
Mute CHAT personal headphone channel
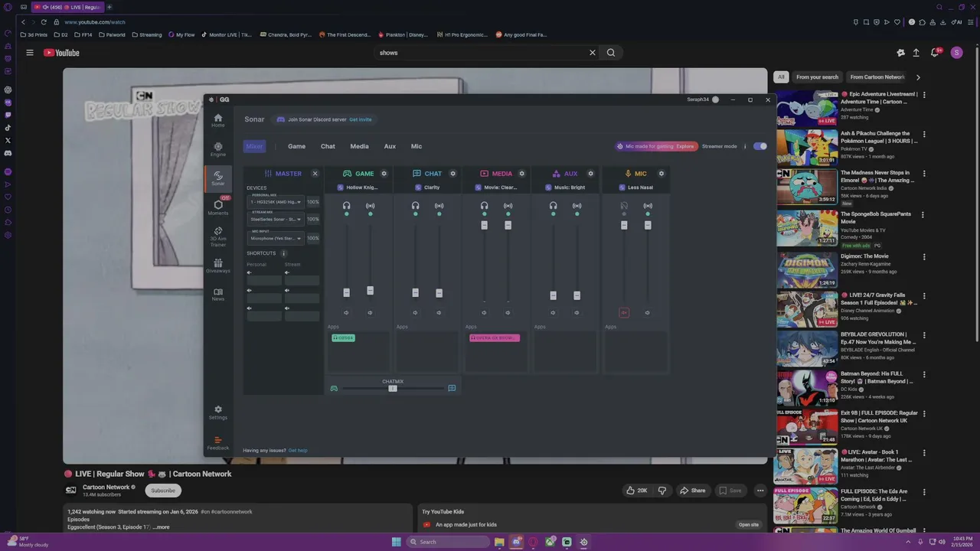(415, 313)
